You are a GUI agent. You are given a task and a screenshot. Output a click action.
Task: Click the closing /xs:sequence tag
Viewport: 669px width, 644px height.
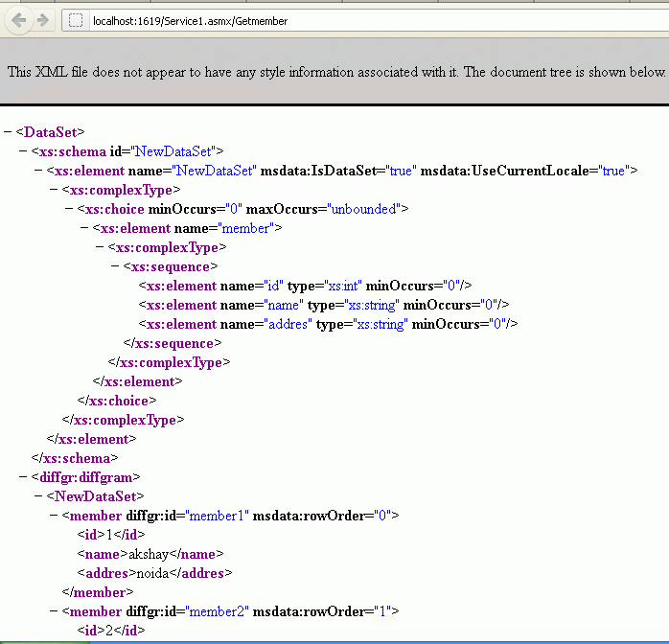point(173,343)
